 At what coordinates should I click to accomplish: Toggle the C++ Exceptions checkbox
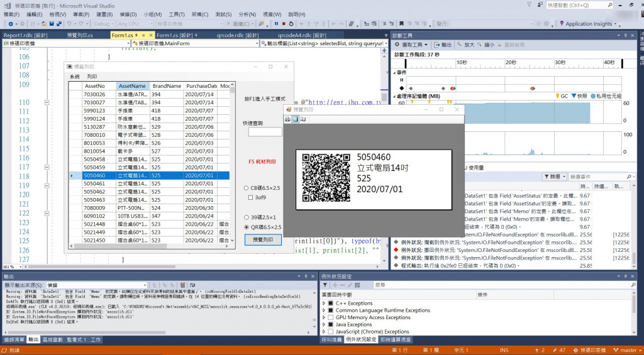331,303
